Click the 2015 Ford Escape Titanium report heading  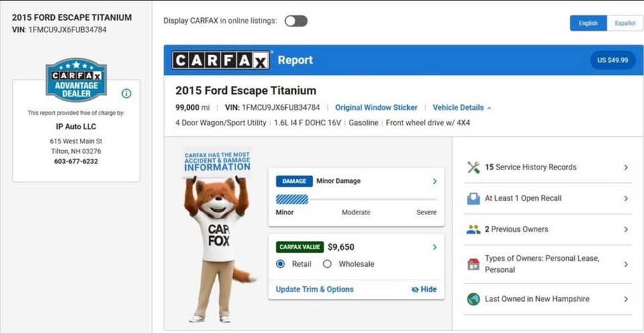(246, 90)
